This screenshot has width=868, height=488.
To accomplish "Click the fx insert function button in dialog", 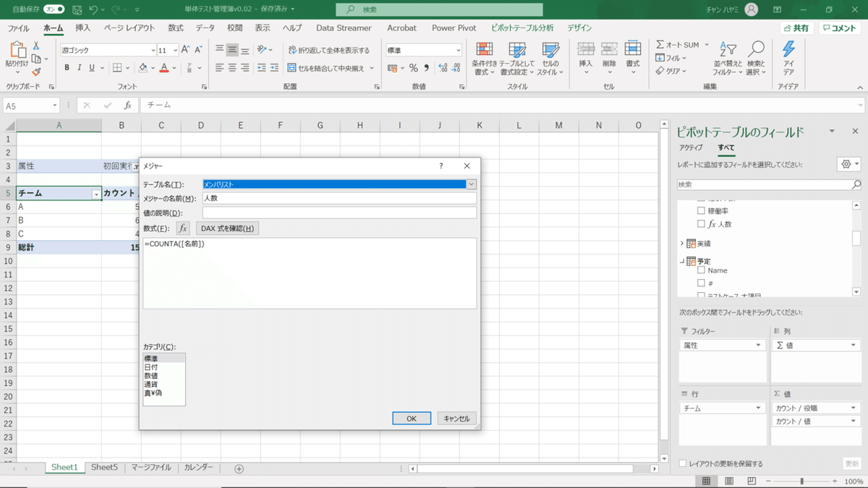I will pyautogui.click(x=183, y=228).
